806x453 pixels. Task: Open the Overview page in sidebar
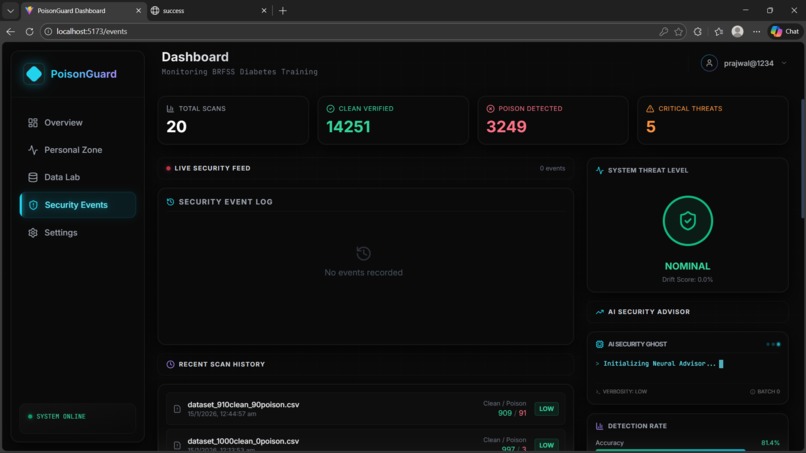coord(78,122)
